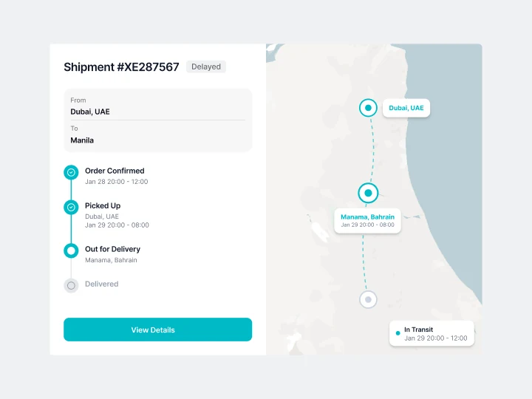Click the Out for Delivery label
Viewport: 532px width, 399px height.
tap(112, 249)
